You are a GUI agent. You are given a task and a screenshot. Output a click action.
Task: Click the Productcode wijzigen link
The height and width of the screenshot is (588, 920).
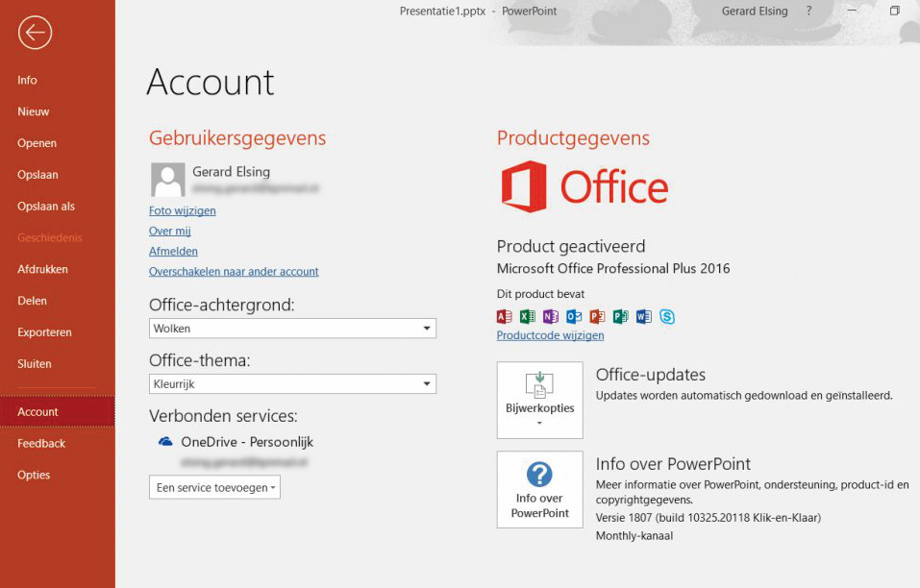tap(550, 335)
